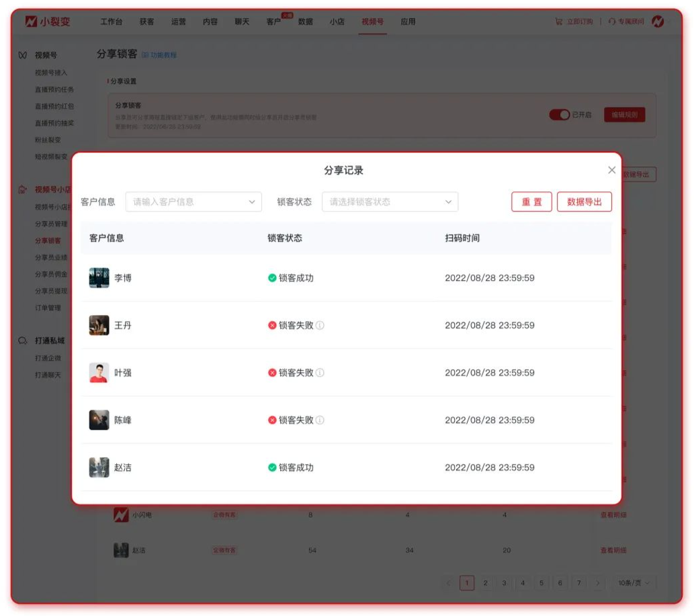This screenshot has width=694, height=616.
Task: Click 赵洁's avatar thumbnail in the table
Action: pos(99,468)
